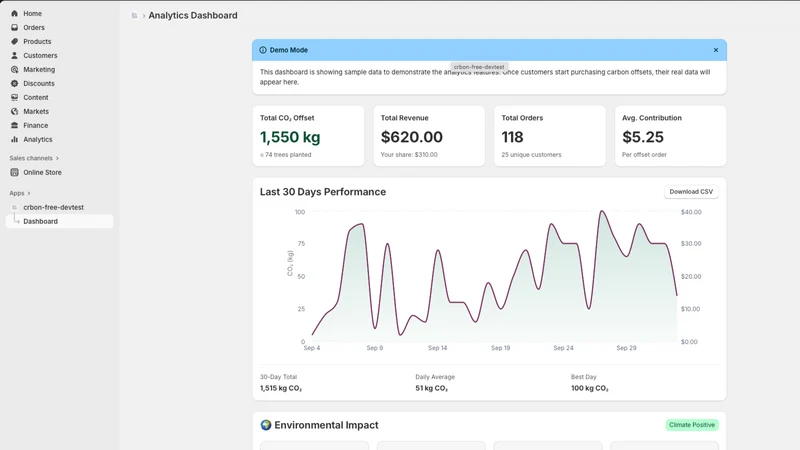800x450 pixels.
Task: Click the $40.00 right axis label
Action: 691,212
